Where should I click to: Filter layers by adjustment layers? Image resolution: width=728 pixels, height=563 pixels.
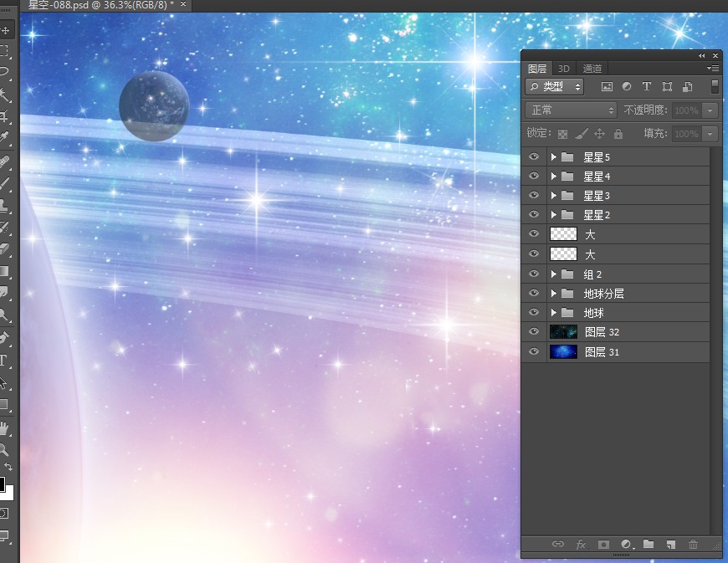coord(626,87)
